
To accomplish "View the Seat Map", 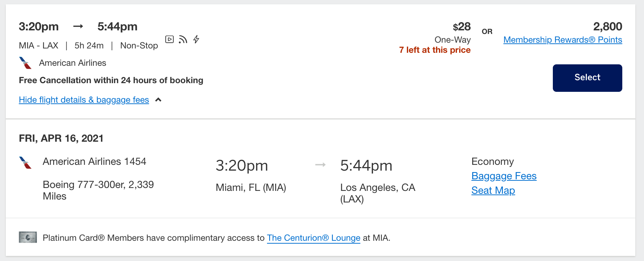I will 493,190.
